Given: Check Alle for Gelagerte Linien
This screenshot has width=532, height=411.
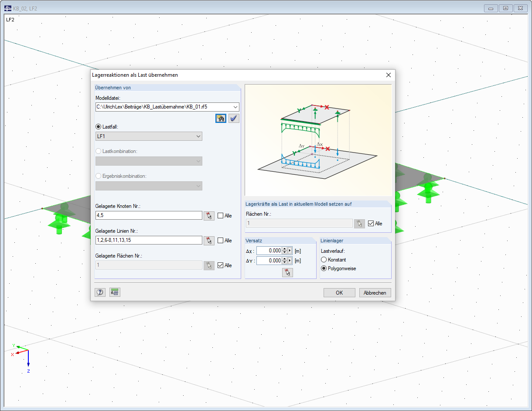Looking at the screenshot, I should (x=220, y=241).
